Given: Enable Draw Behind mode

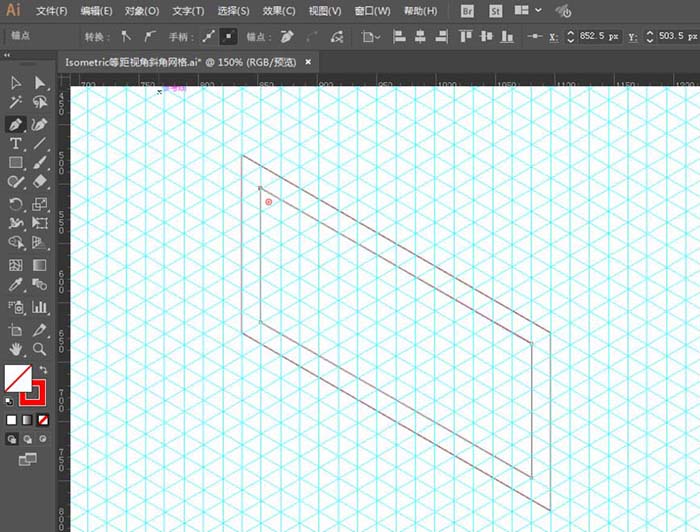Looking at the screenshot, I should pyautogui.click(x=27, y=439).
